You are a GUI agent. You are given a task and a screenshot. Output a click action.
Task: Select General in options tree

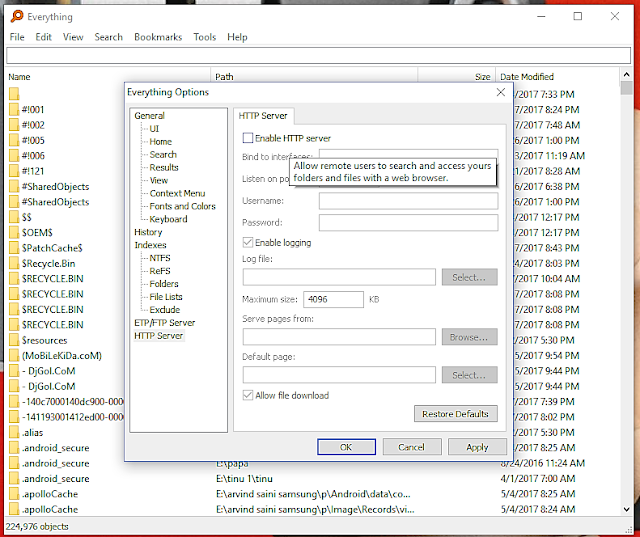tap(149, 115)
